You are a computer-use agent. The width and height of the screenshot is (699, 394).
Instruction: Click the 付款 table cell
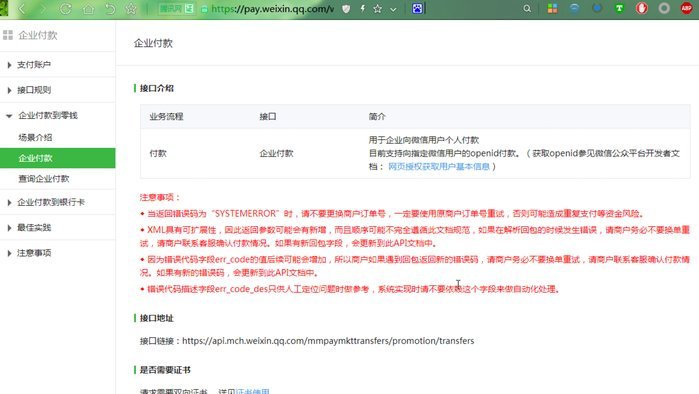[158, 153]
